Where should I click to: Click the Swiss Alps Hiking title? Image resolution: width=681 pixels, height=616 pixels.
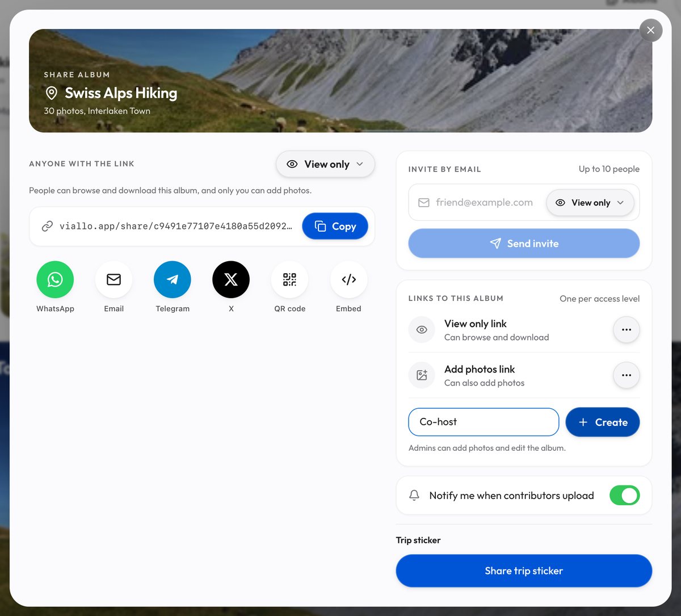(121, 93)
